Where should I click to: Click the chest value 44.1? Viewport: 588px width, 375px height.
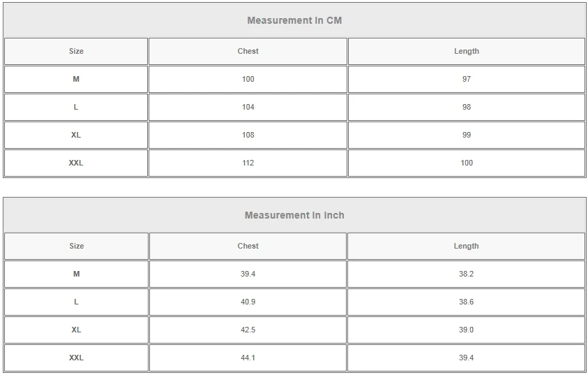pos(248,358)
